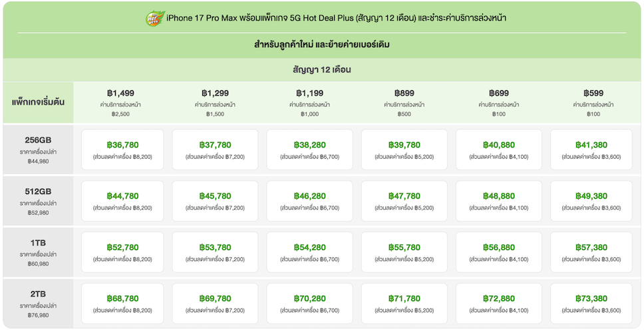
Task: Select the ฿37,780 price card for 256GB
Action: pyautogui.click(x=215, y=150)
